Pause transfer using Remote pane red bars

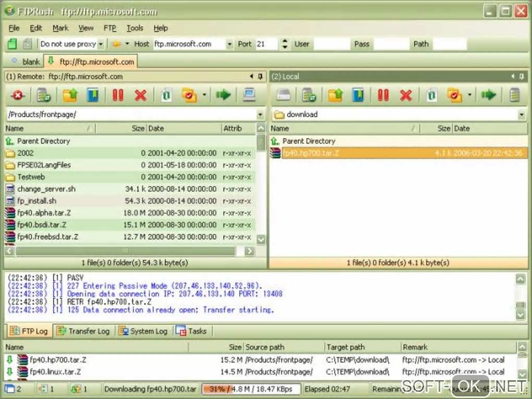pyautogui.click(x=118, y=95)
